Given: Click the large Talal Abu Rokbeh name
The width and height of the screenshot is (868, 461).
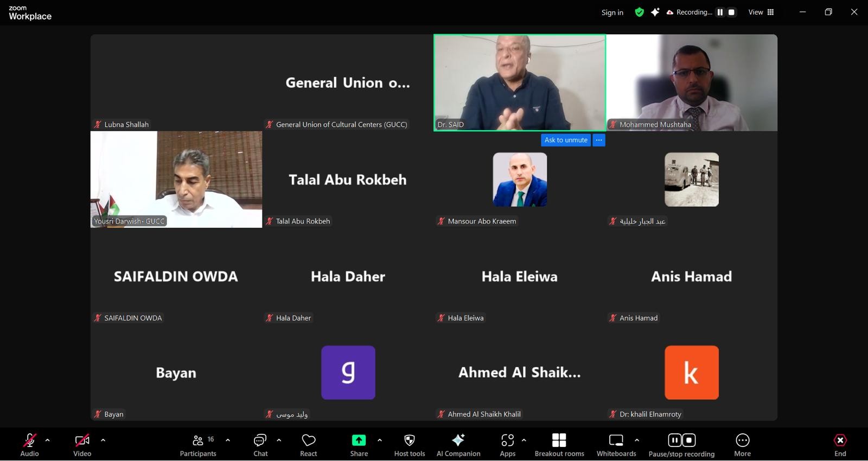Looking at the screenshot, I should 348,180.
